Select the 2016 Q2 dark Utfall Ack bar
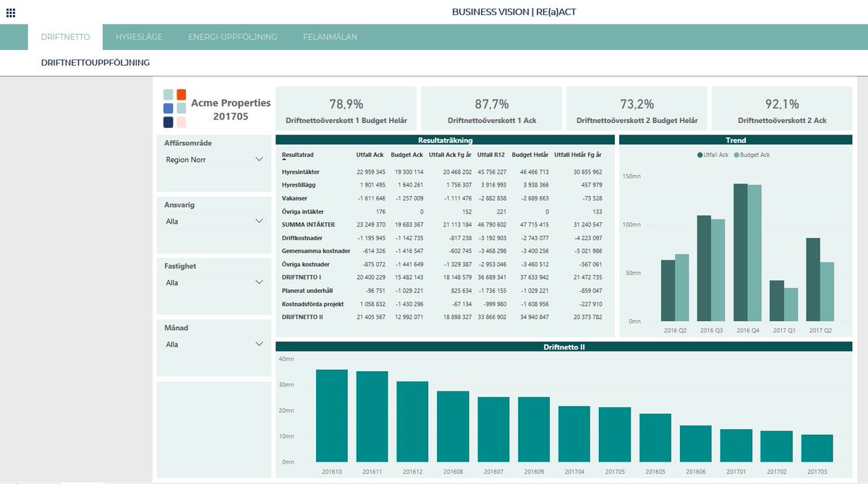This screenshot has width=868, height=484. click(668, 291)
